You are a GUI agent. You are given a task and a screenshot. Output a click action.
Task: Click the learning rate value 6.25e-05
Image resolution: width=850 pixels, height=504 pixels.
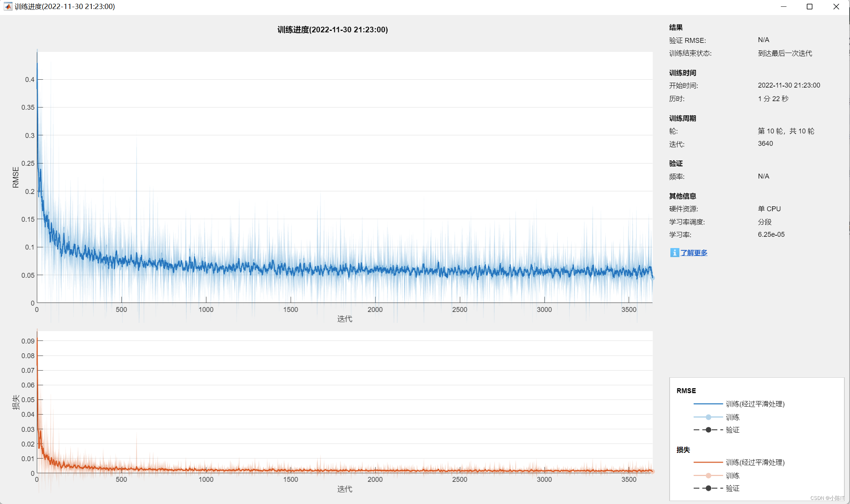pyautogui.click(x=771, y=235)
